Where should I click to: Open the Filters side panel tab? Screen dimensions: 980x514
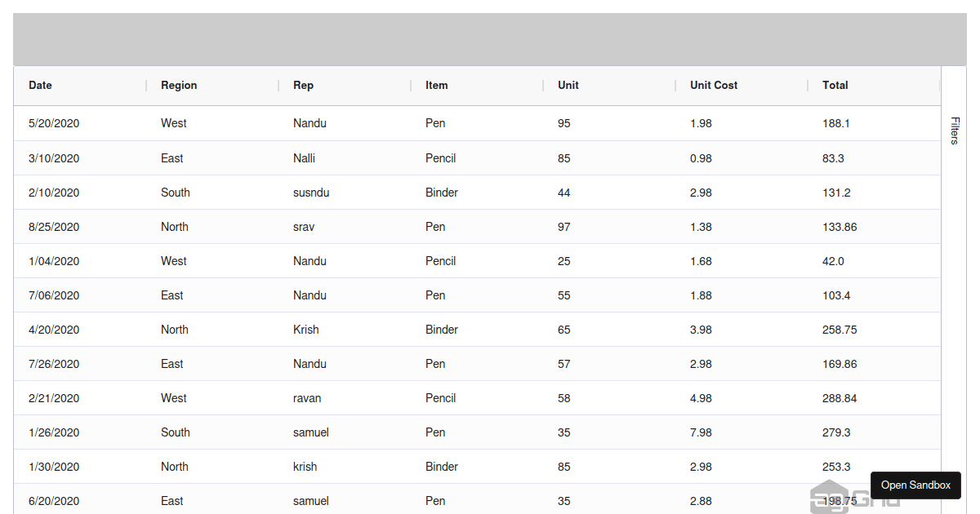[x=954, y=131]
